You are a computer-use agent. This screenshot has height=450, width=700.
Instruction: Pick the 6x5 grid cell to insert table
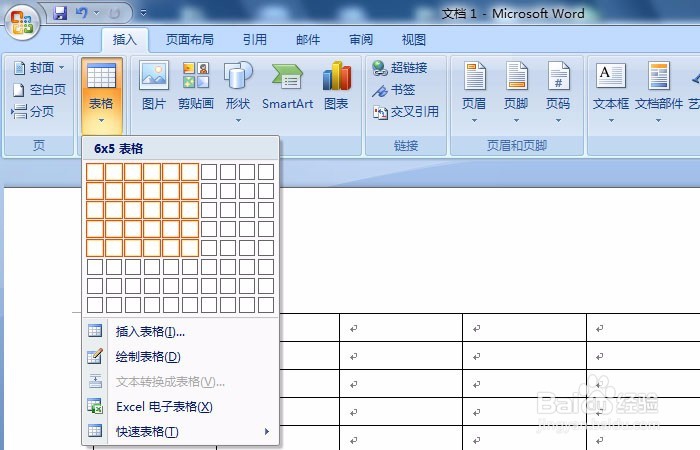pos(190,248)
